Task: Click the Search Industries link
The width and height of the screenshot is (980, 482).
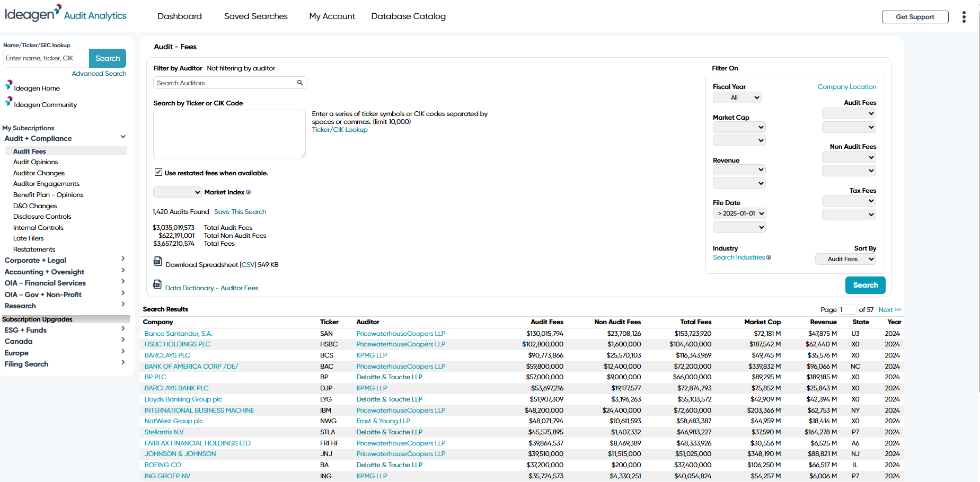Action: [x=739, y=257]
